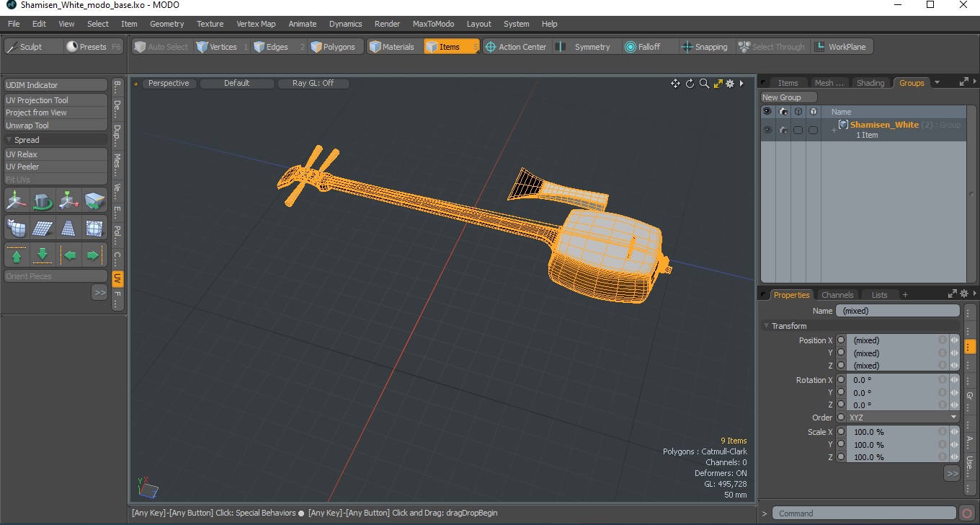Align UVs left with green arrow
Screen dimensions: 980x525
pyautogui.click(x=69, y=255)
